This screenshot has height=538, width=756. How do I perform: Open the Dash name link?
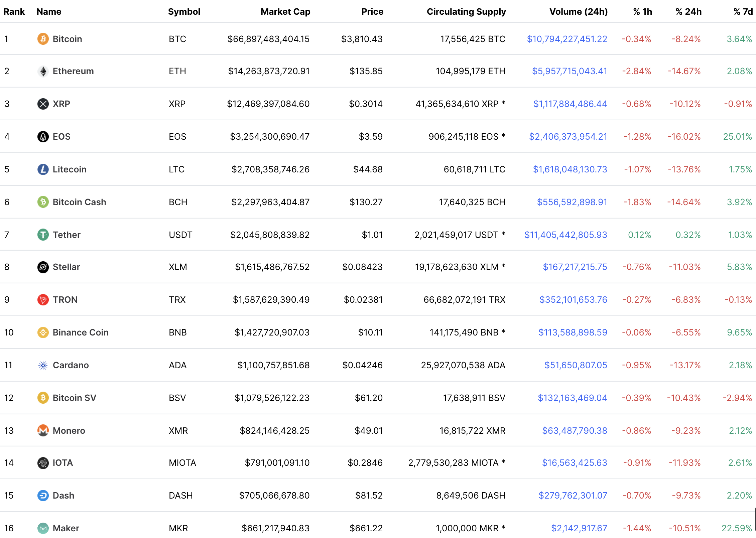(63, 496)
